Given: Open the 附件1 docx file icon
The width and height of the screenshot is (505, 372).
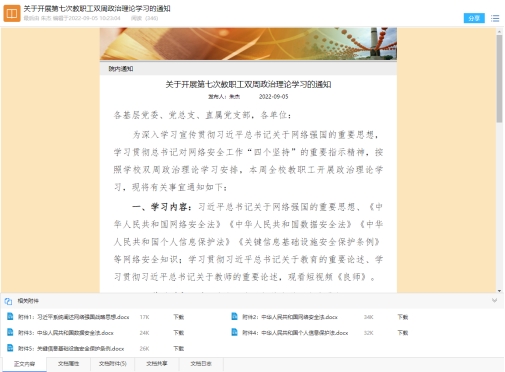Looking at the screenshot, I should pyautogui.click(x=10, y=317).
